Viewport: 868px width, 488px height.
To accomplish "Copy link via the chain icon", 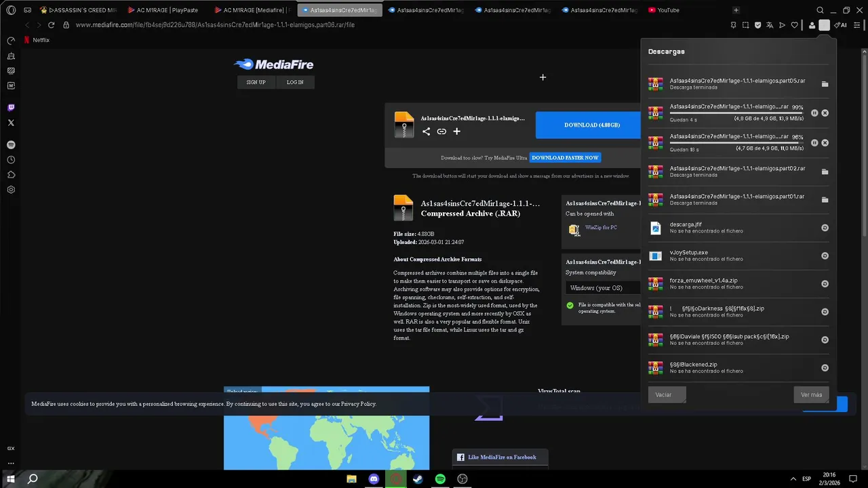I will pyautogui.click(x=441, y=131).
